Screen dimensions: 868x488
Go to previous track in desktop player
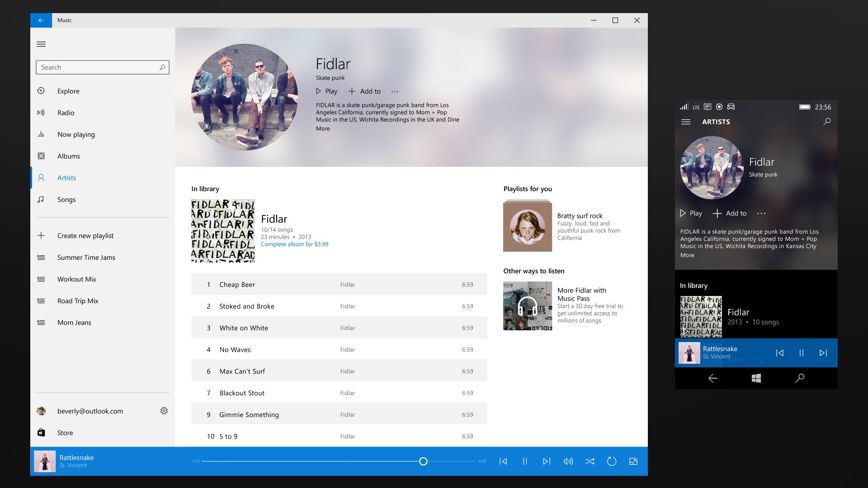click(503, 461)
